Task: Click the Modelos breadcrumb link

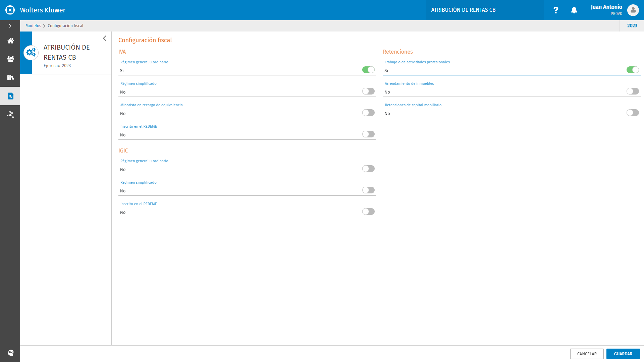Action: click(x=33, y=26)
